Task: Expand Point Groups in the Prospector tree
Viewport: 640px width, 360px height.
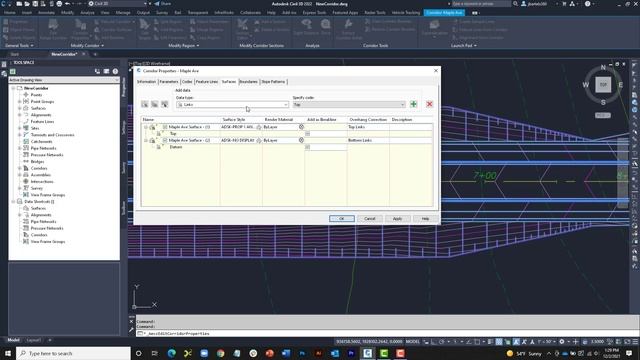Action: (x=20, y=102)
